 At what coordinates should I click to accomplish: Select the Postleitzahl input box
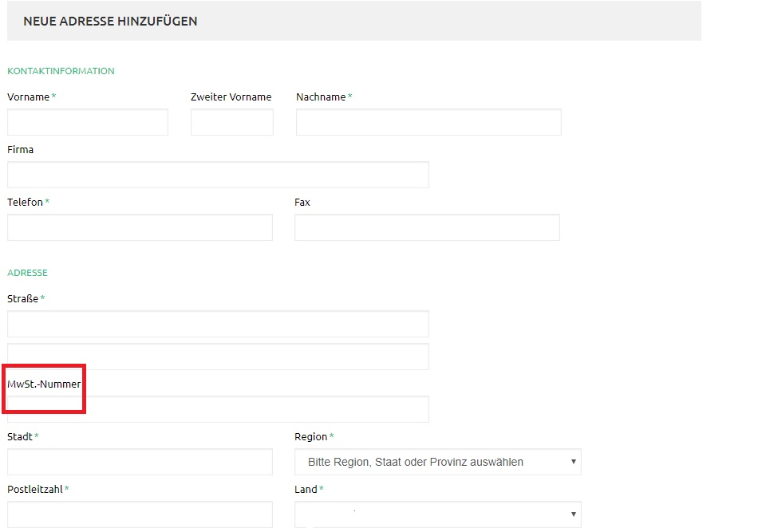(x=140, y=514)
